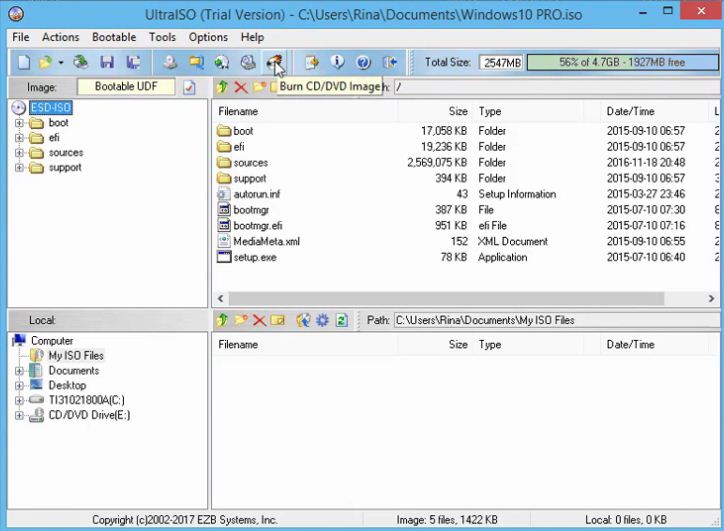The image size is (724, 531).
Task: Click the blue gear icon in Local toolbar
Action: coord(322,320)
